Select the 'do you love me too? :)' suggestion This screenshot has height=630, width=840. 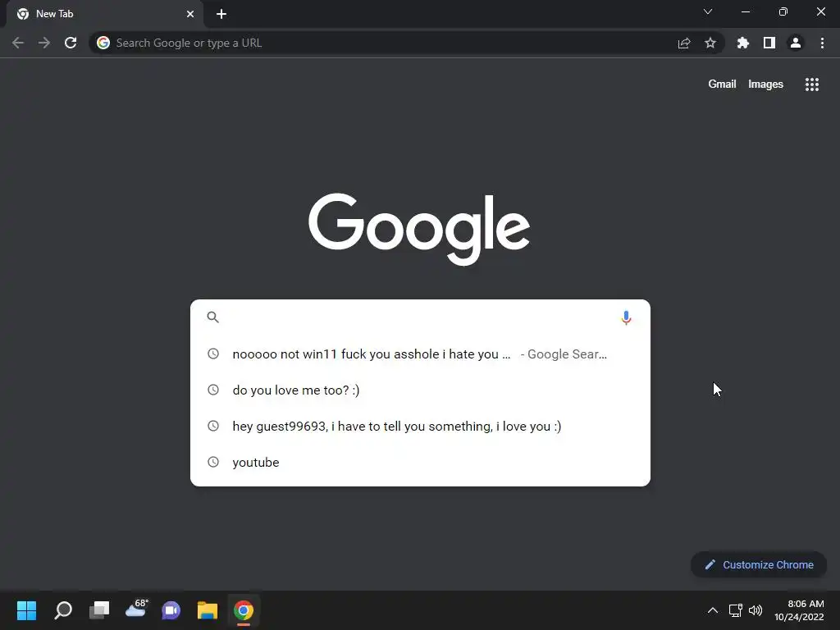(x=420, y=390)
